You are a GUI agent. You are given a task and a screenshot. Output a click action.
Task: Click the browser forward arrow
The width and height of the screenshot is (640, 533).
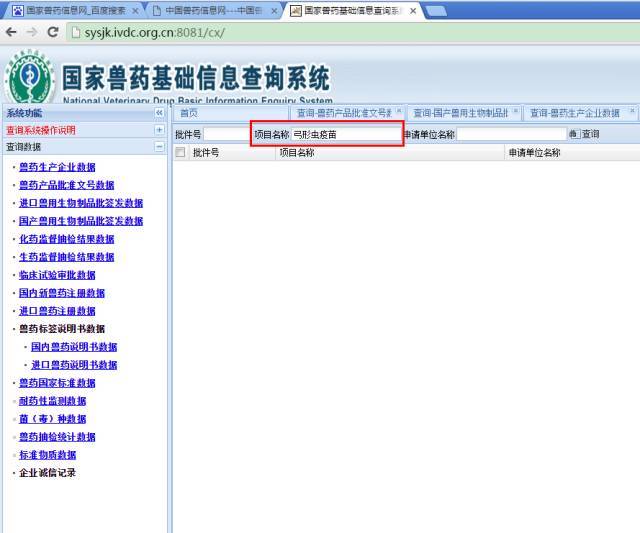tap(32, 32)
